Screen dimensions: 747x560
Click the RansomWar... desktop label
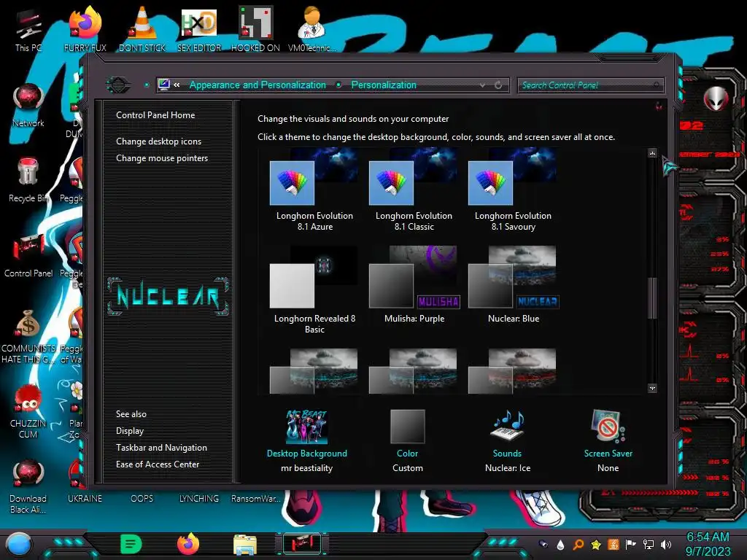tap(256, 499)
